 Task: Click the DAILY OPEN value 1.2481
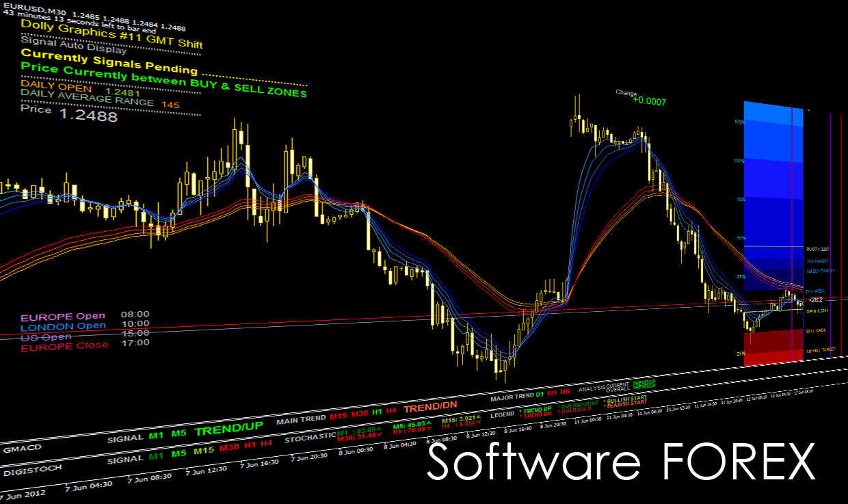click(122, 93)
